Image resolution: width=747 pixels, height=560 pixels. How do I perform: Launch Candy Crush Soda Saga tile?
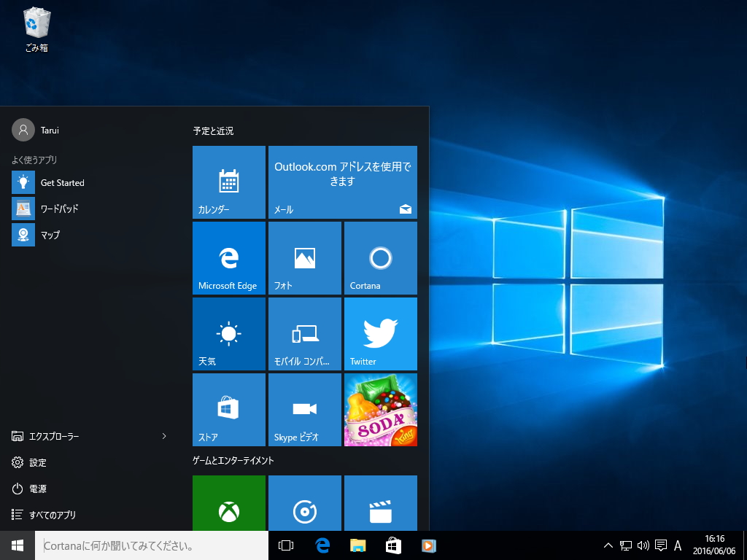click(380, 409)
